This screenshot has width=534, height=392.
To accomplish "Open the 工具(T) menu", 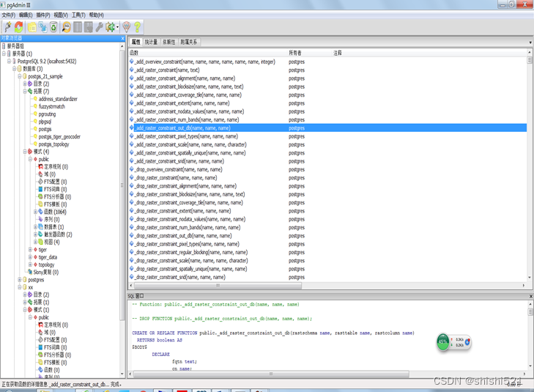I will coord(78,15).
